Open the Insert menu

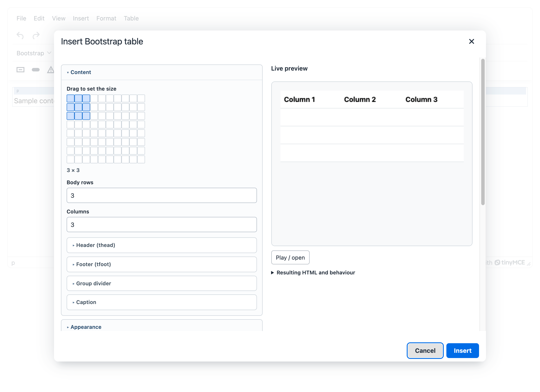81,18
